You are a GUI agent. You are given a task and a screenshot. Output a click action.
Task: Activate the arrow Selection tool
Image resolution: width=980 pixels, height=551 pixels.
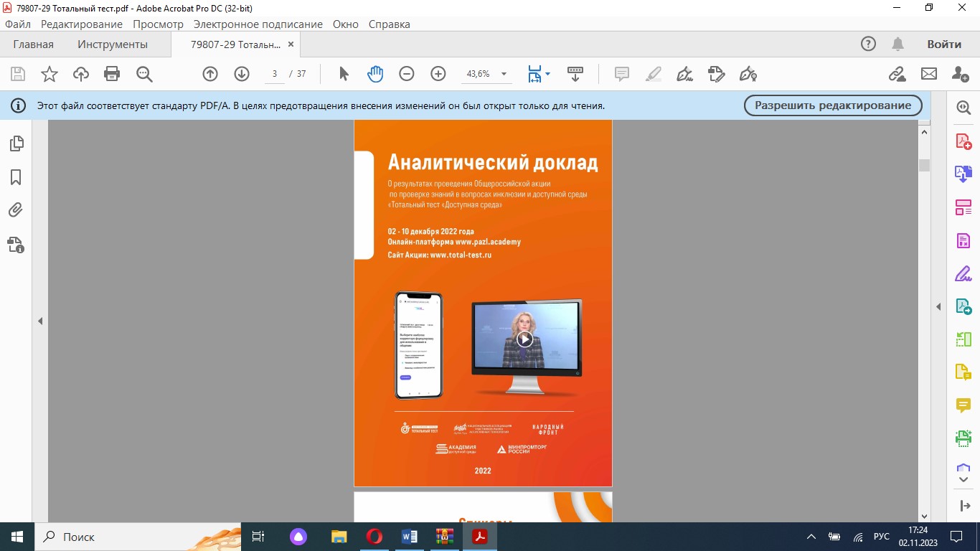click(x=344, y=74)
